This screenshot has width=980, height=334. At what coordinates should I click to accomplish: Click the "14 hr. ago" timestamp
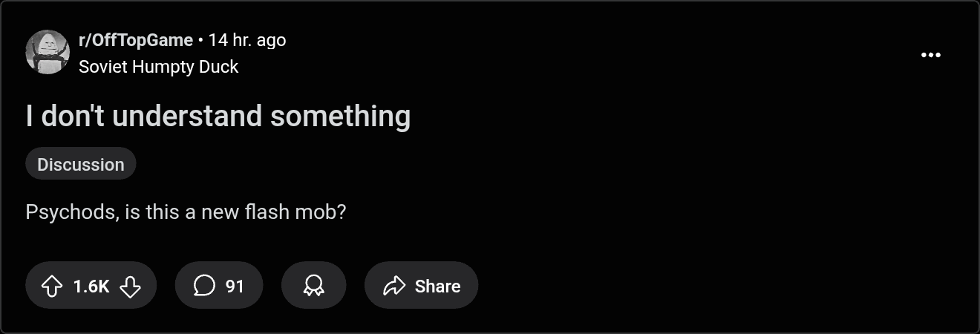246,40
